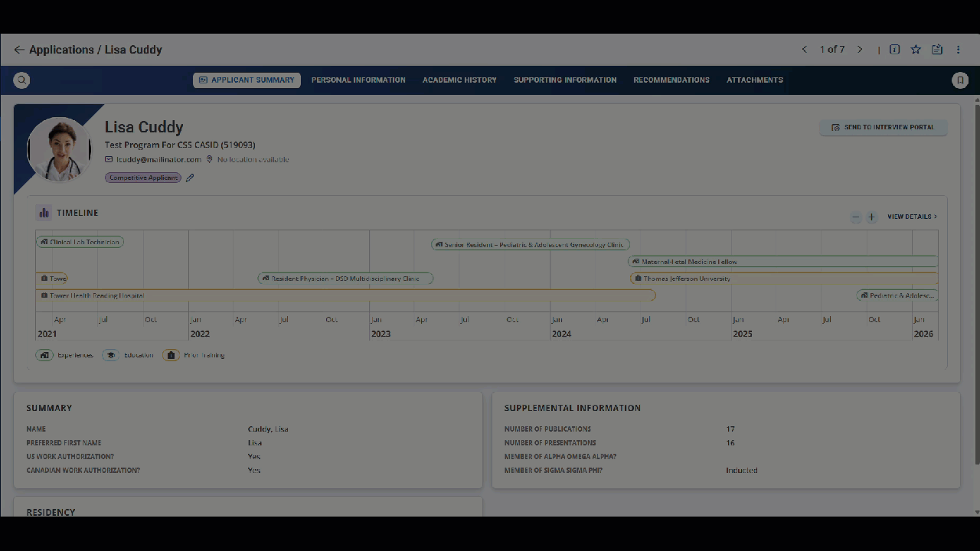Click Send To Interview Portal
The image size is (980, 551).
884,127
